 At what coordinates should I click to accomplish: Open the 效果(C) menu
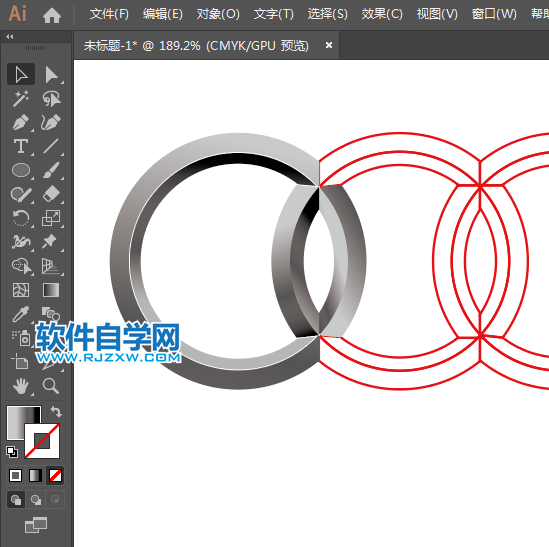pyautogui.click(x=382, y=14)
